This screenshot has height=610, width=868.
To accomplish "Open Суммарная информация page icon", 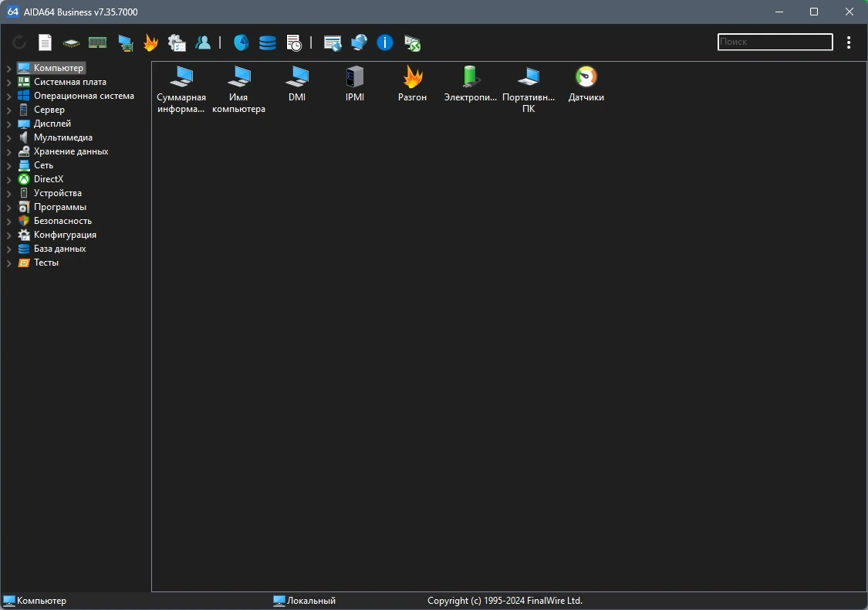I will (181, 90).
